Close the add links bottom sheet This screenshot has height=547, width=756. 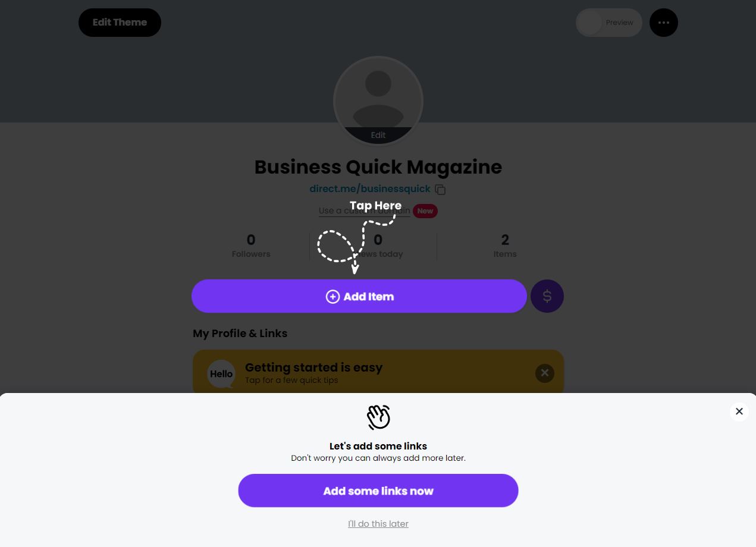click(739, 411)
